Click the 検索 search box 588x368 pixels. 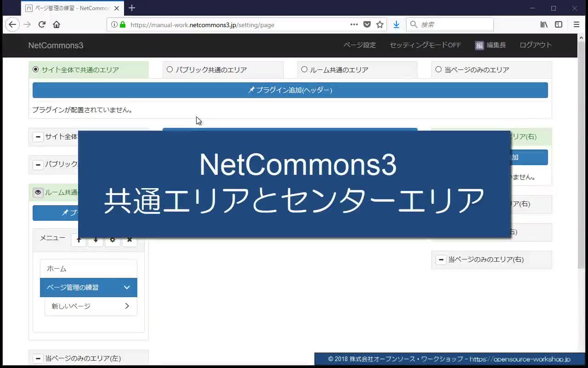pyautogui.click(x=450, y=24)
